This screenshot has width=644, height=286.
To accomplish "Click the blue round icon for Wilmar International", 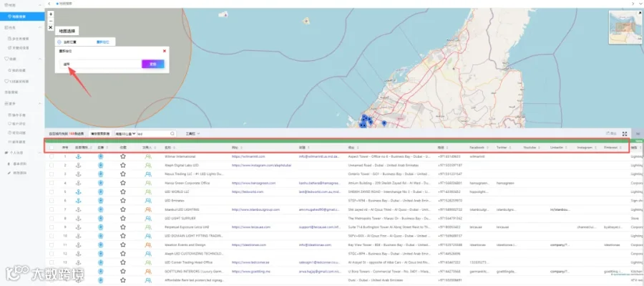I will [101, 156].
